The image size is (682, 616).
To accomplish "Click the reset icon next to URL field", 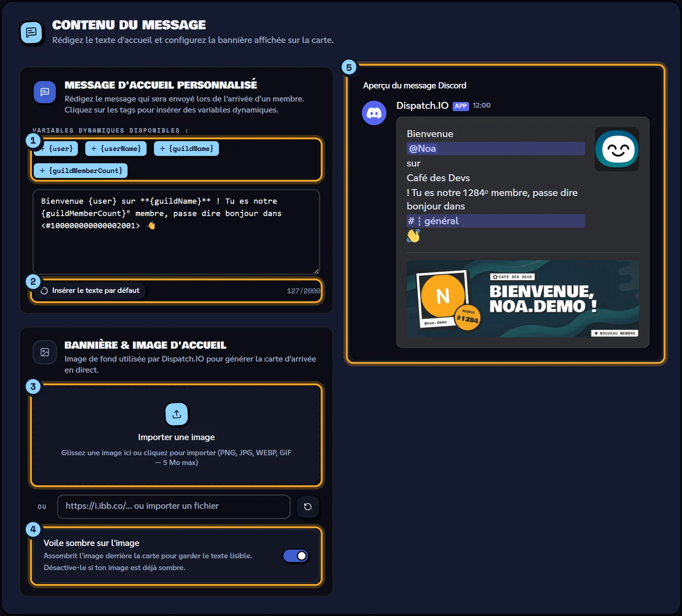I will coord(308,506).
